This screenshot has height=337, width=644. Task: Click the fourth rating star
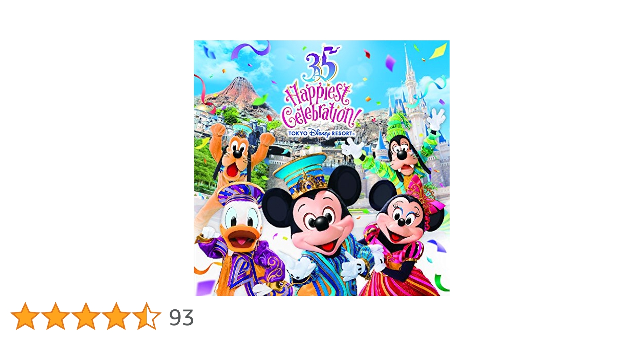coord(116,316)
